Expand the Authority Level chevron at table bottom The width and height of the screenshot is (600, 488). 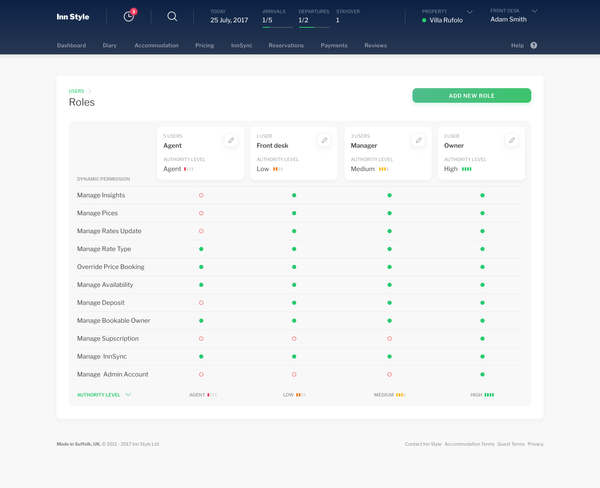coord(128,395)
